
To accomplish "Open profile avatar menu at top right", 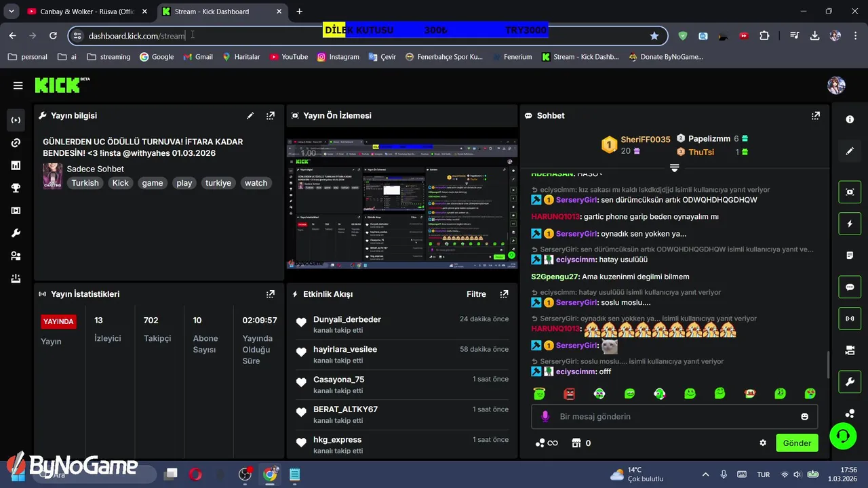I will (x=836, y=85).
